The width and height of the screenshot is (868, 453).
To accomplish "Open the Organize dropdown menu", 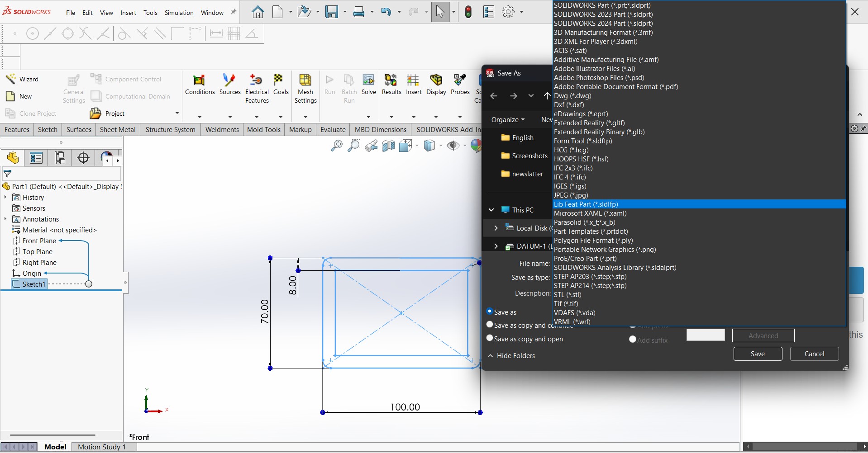I will (x=508, y=120).
